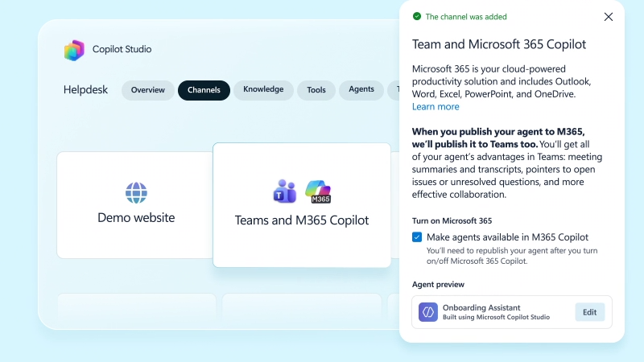Click the Copilot Studio title text
The width and height of the screenshot is (644, 362).
point(122,49)
